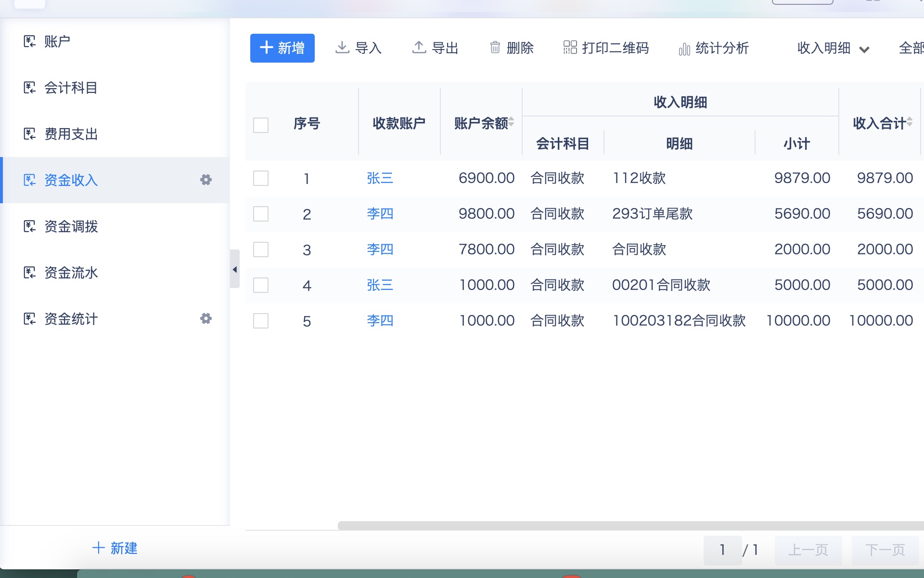Screen dimensions: 924x578
Task: Click the 资金调拨 sidebar icon
Action: [29, 226]
